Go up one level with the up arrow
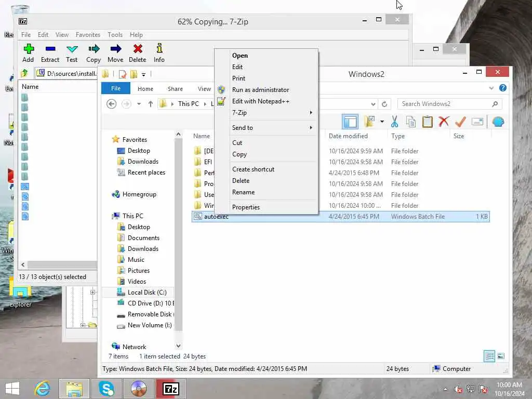Screen dimensions: 532x399 (x=151, y=104)
